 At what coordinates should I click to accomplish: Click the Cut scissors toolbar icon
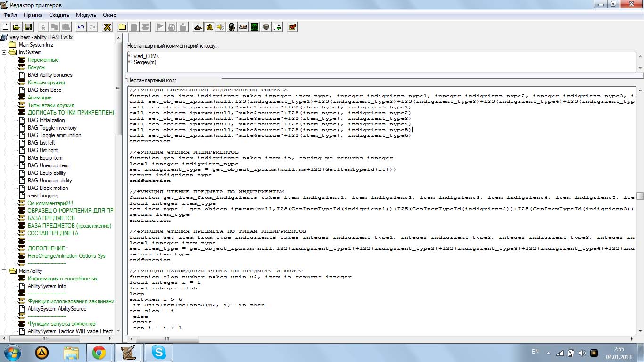(43, 27)
